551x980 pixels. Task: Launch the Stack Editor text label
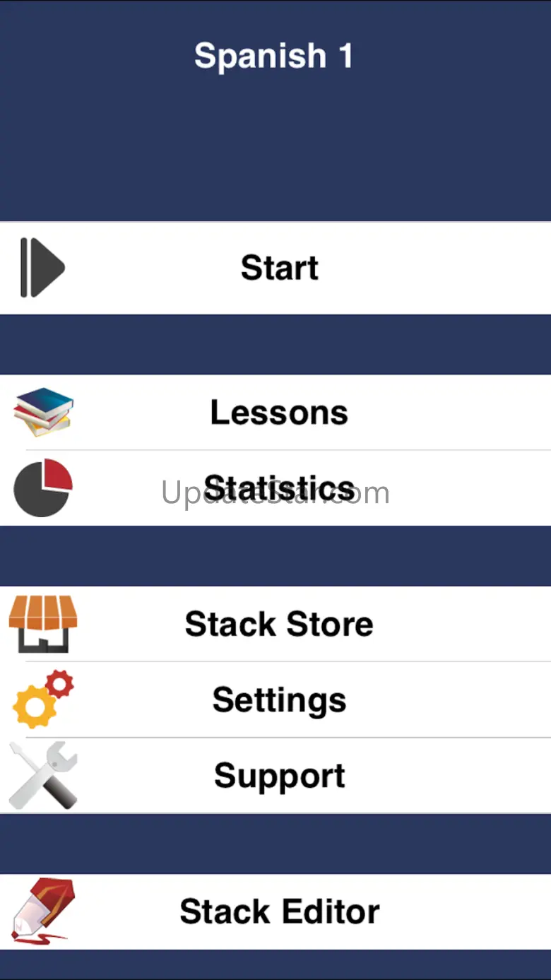280,911
